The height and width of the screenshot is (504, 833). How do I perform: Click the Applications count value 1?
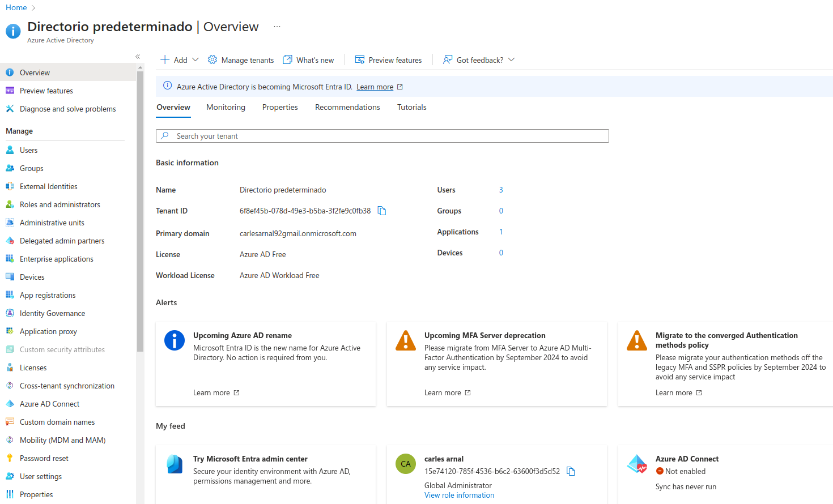coord(501,232)
